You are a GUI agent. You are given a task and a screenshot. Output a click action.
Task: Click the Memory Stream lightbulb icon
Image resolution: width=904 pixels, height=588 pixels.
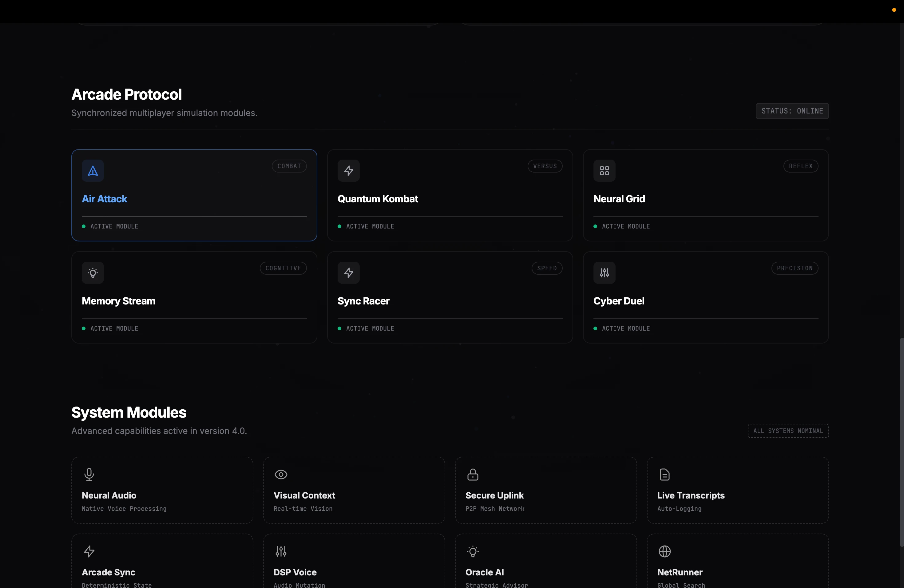click(x=93, y=273)
